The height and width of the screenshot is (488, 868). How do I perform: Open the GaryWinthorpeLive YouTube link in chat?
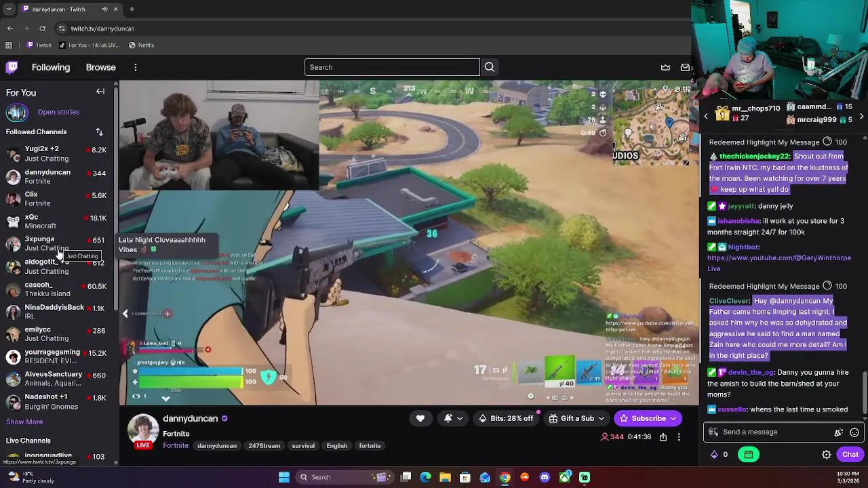pos(779,263)
